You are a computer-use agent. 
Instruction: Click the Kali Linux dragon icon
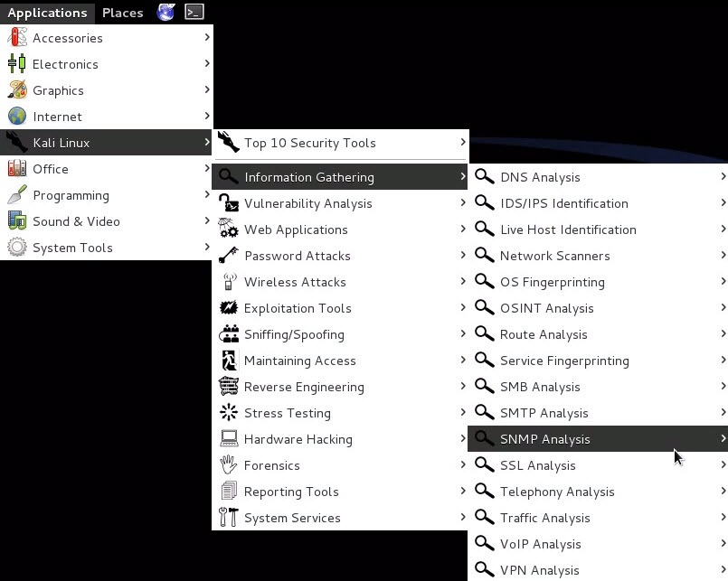(x=17, y=142)
